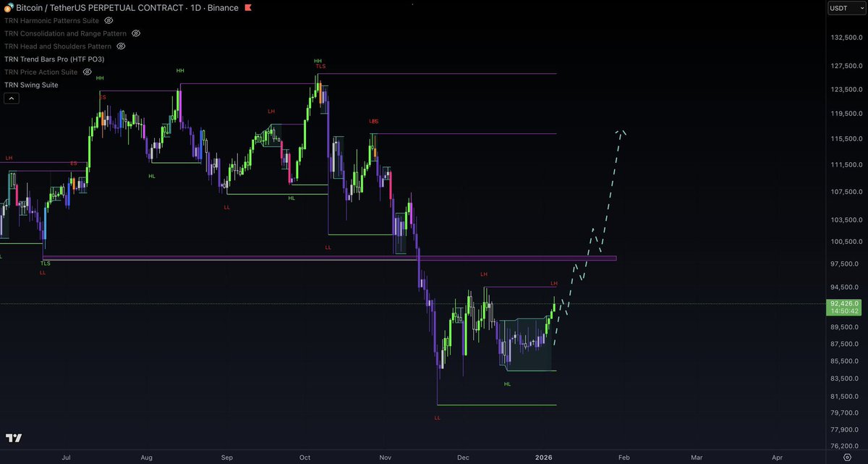The image size is (868, 464).
Task: Click the 115,500.0 price axis label
Action: coord(845,138)
